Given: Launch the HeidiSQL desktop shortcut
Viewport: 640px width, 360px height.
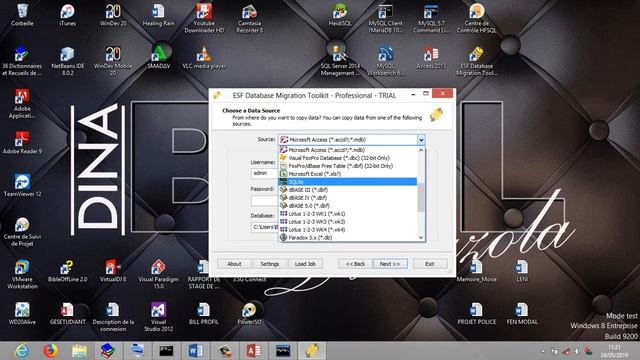Looking at the screenshot, I should pyautogui.click(x=340, y=14).
